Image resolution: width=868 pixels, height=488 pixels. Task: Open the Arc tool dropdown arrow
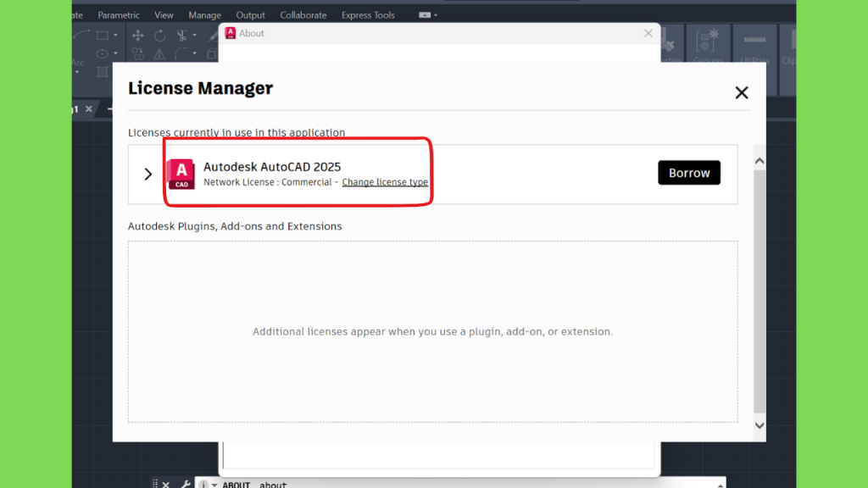(x=77, y=73)
